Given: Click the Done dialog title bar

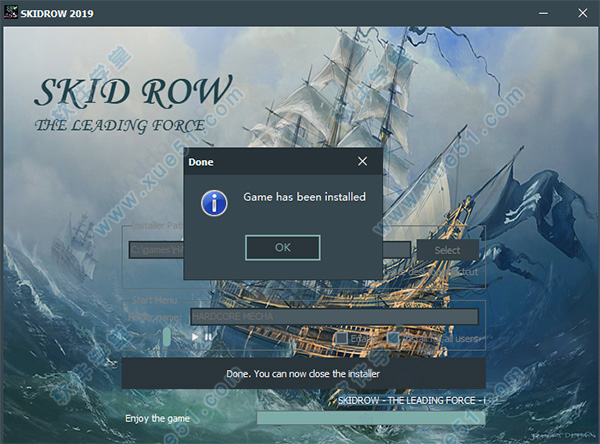Looking at the screenshot, I should [x=260, y=161].
